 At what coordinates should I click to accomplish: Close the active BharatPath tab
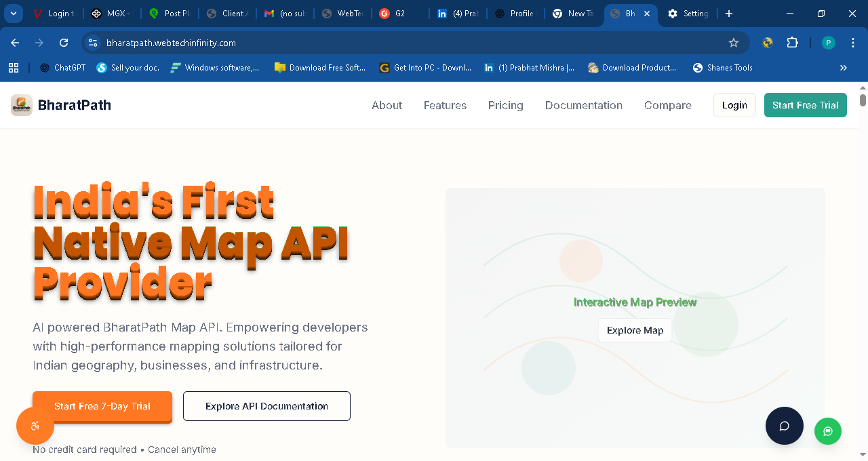(x=647, y=14)
